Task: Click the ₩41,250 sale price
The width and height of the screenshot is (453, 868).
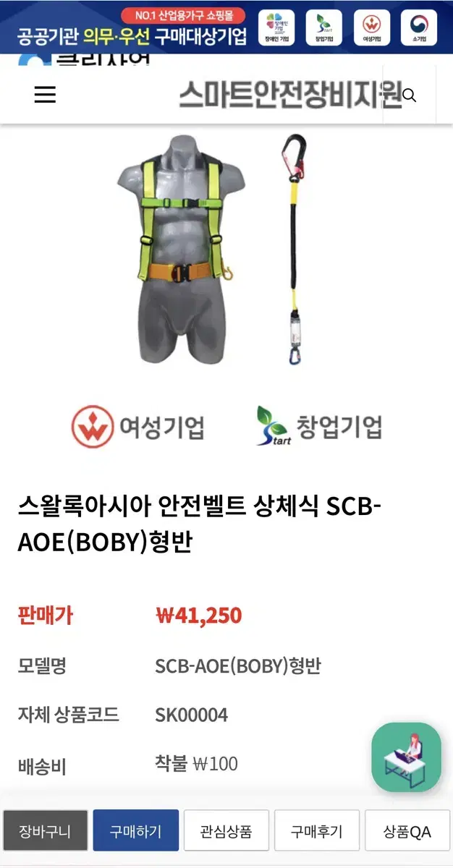Action: pos(199,616)
